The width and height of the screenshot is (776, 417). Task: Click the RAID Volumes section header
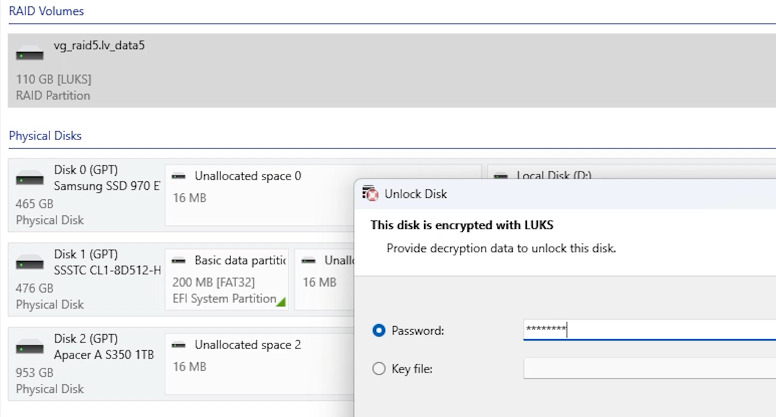(47, 11)
